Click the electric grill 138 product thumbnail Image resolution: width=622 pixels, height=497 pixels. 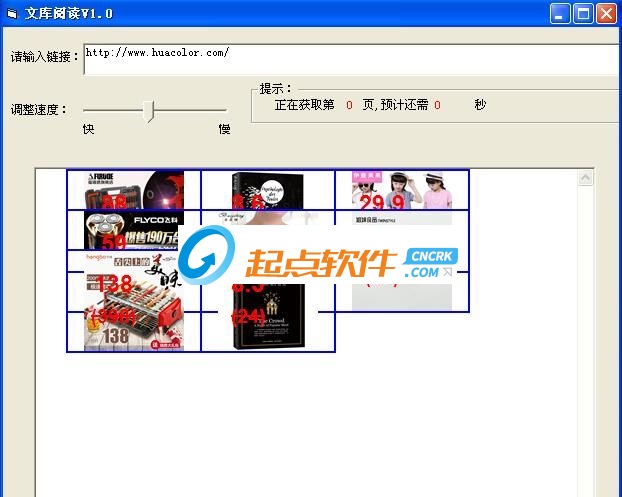tap(134, 302)
